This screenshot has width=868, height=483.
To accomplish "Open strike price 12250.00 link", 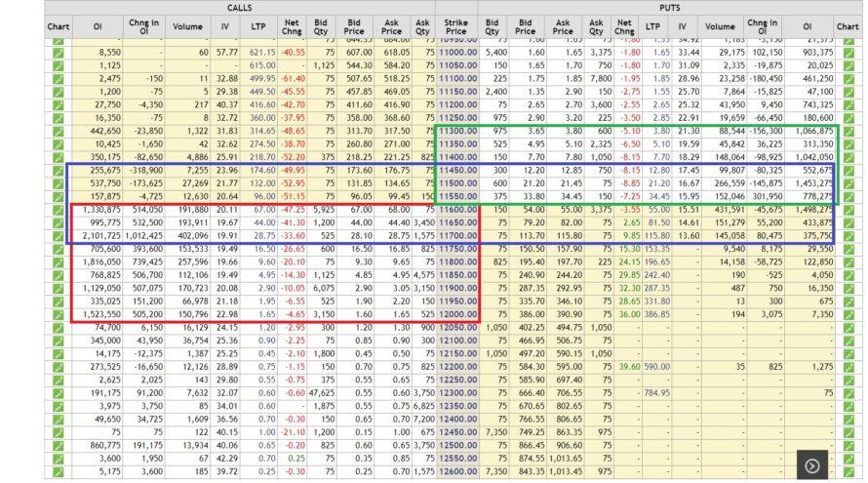I will coord(457,380).
